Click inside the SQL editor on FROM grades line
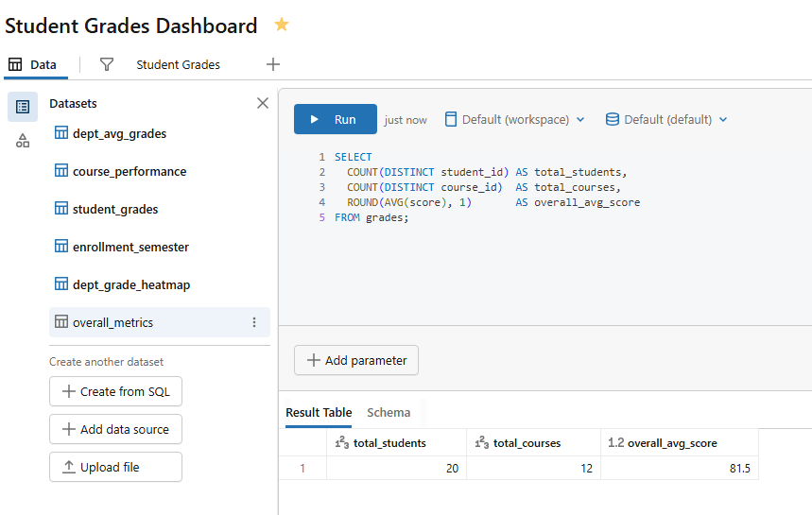The height and width of the screenshot is (515, 812). point(371,217)
